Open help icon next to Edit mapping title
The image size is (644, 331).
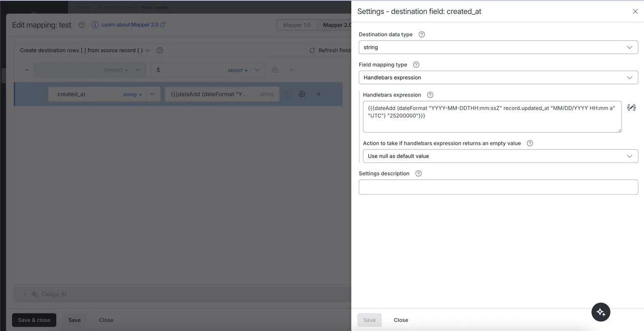click(82, 25)
